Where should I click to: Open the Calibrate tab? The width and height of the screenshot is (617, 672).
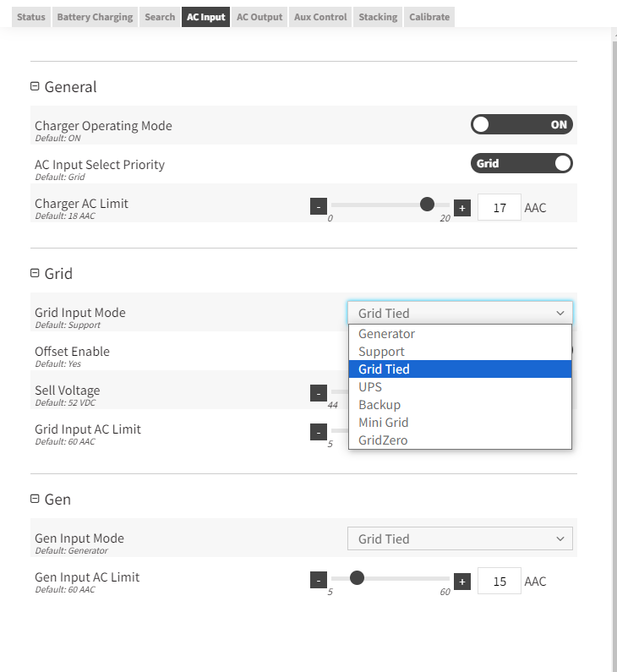click(429, 17)
